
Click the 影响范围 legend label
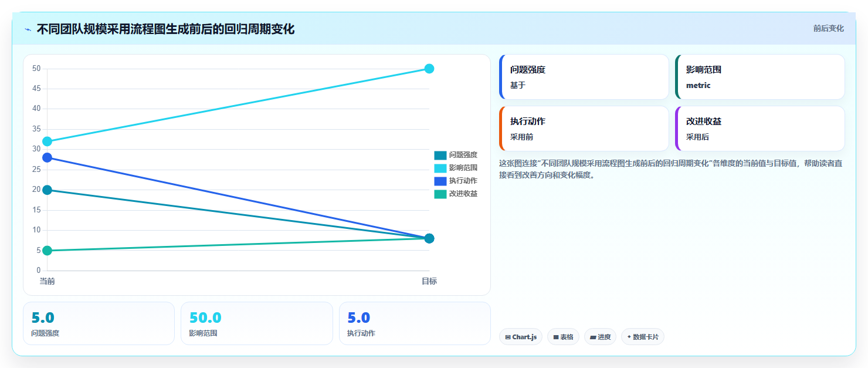463,168
